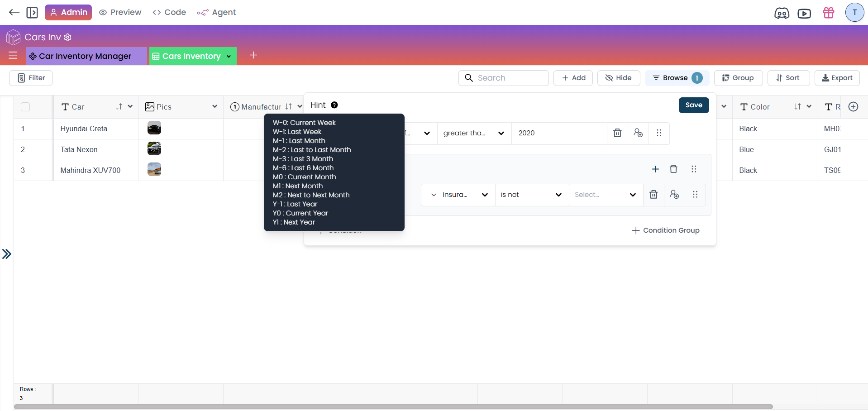Switch to Preview mode
The width and height of the screenshot is (868, 411).
pyautogui.click(x=120, y=12)
